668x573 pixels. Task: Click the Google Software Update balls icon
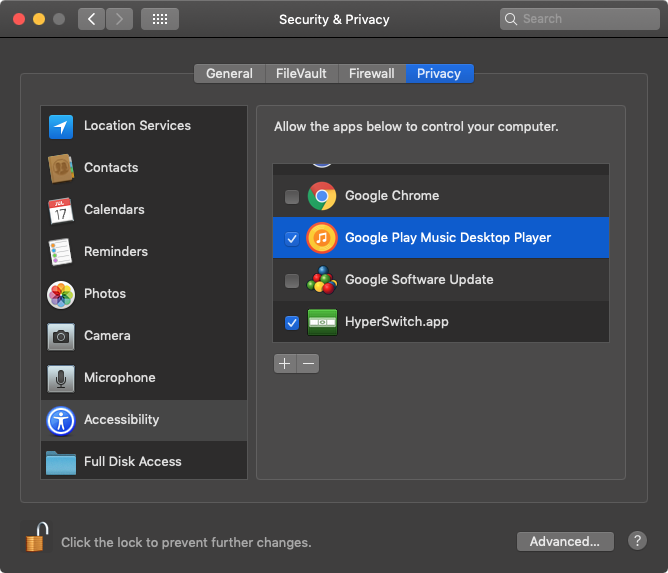pos(322,280)
